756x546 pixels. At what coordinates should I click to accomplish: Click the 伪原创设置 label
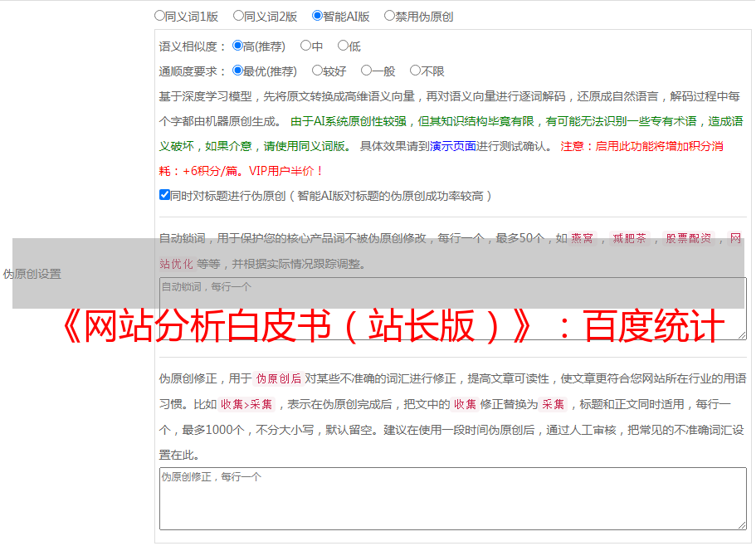tap(32, 274)
